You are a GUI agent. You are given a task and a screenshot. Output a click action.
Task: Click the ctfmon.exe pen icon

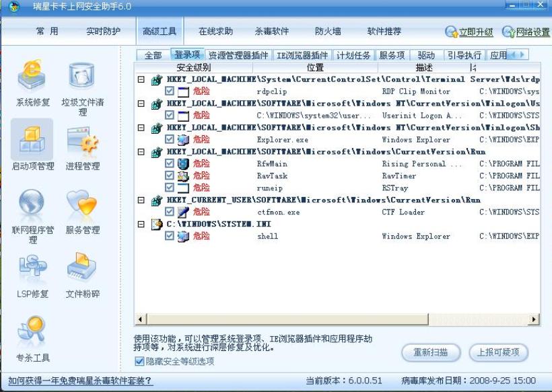(183, 212)
